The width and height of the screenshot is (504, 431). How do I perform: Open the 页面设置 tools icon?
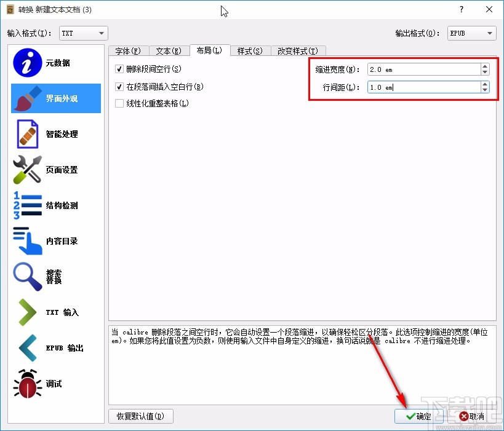(x=27, y=170)
